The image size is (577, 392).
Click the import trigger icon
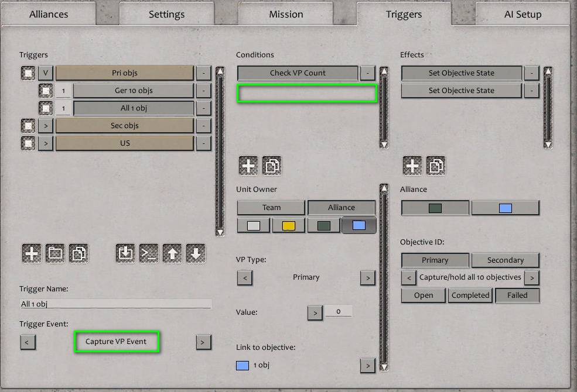click(125, 253)
